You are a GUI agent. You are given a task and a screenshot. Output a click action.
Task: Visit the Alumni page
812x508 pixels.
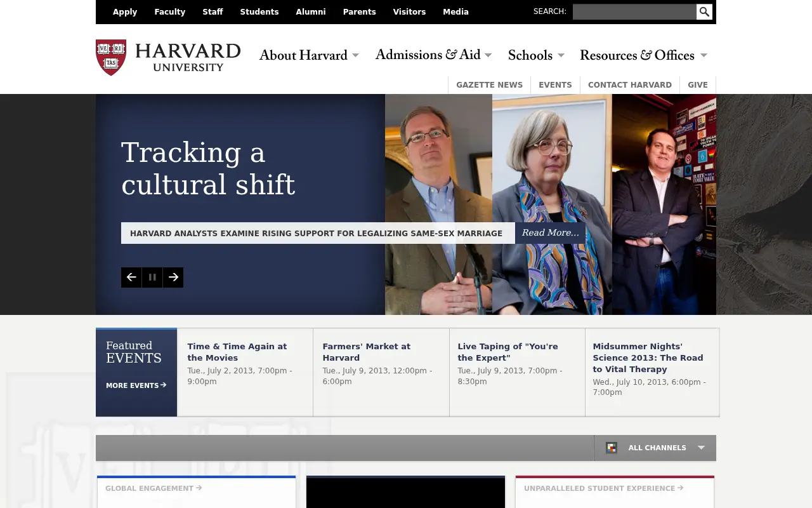click(311, 12)
